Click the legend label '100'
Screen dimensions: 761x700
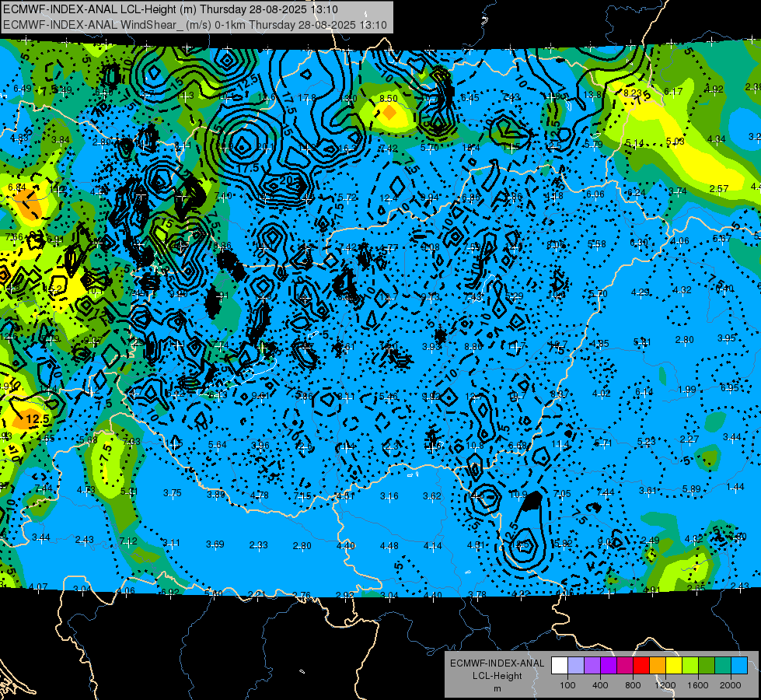567,685
